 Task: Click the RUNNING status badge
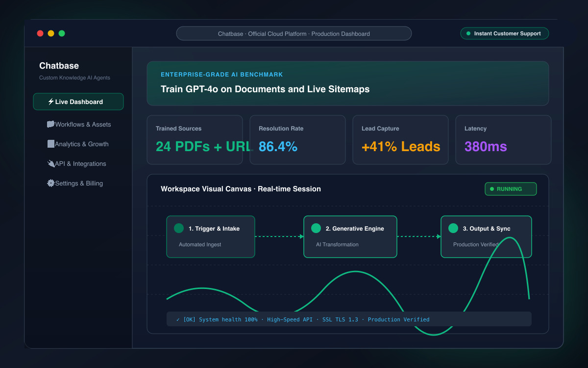(511, 189)
